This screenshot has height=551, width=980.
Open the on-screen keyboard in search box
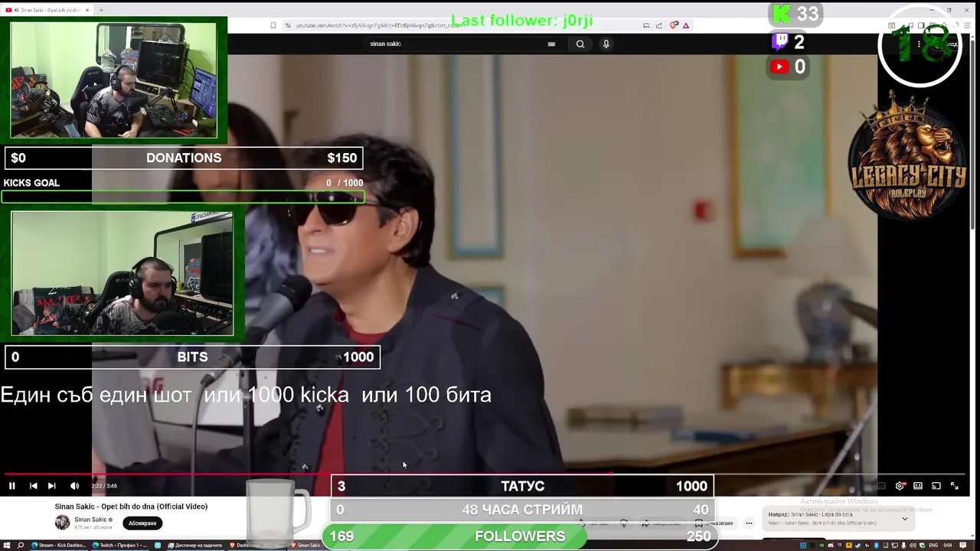coord(551,44)
